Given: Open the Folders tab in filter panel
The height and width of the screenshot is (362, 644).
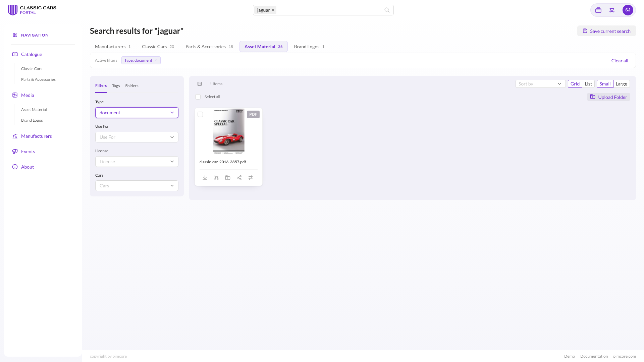Looking at the screenshot, I should pyautogui.click(x=132, y=86).
